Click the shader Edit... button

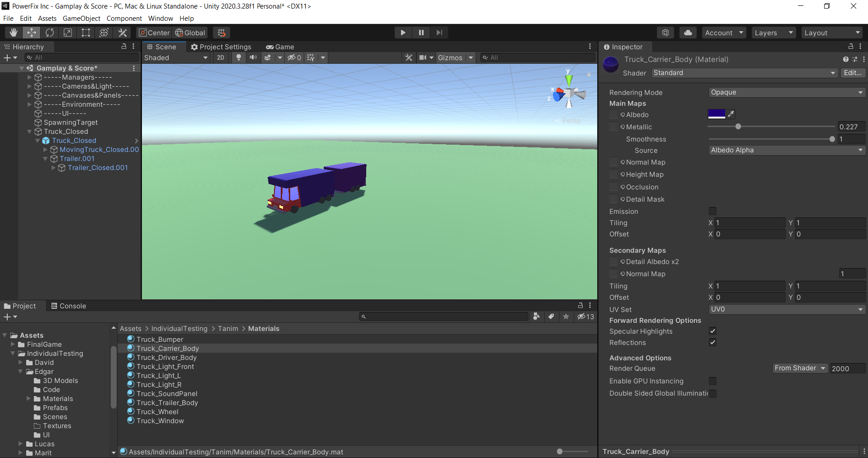click(853, 73)
